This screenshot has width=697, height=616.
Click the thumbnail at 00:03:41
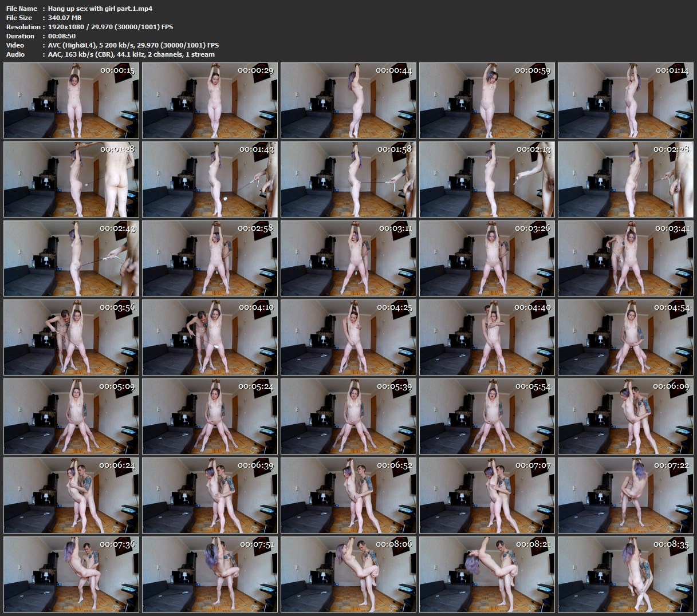coord(625,258)
